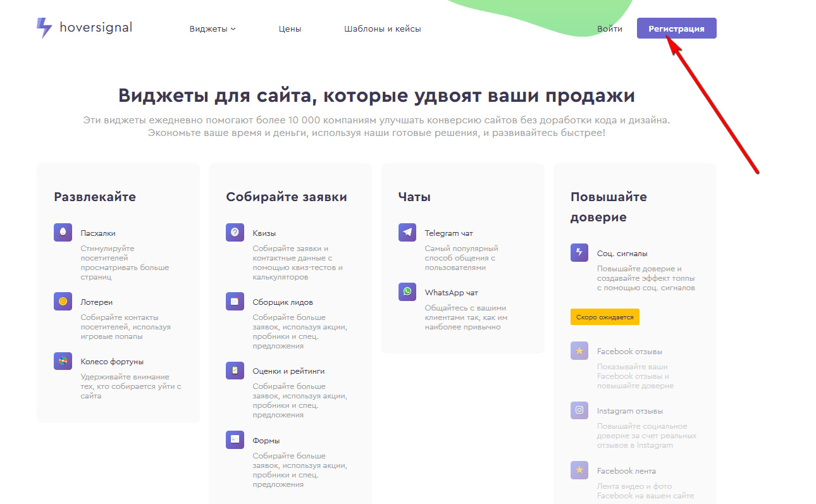The width and height of the screenshot is (816, 504).
Task: Open the Квизы widget link
Action: 264,233
